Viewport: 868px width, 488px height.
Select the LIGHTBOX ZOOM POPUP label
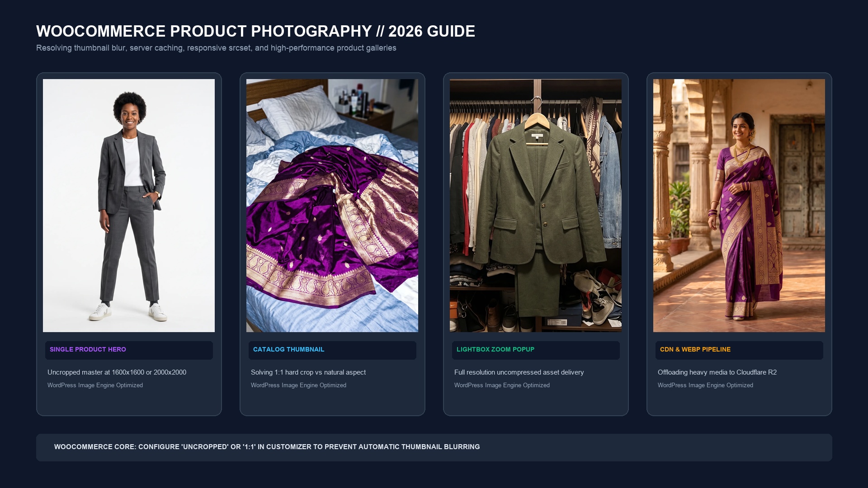[495, 350]
